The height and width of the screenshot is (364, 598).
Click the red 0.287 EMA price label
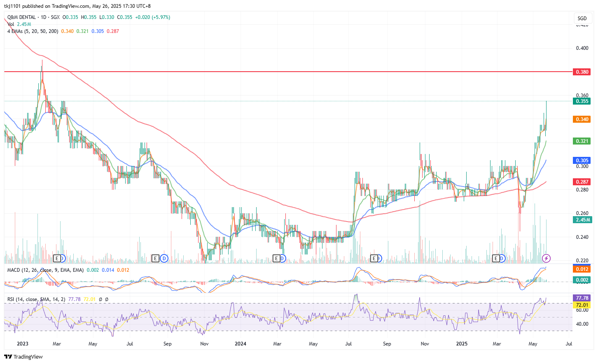pyautogui.click(x=582, y=182)
